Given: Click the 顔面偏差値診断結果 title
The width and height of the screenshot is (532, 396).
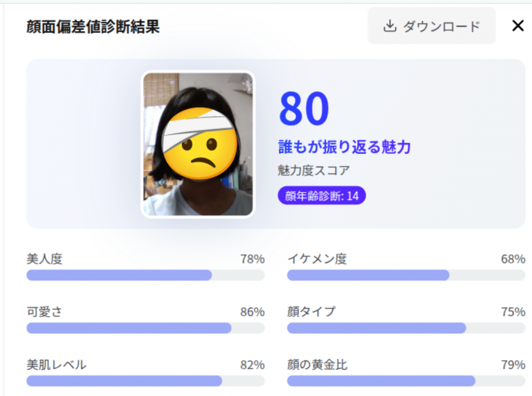Looking at the screenshot, I should click(x=93, y=26).
